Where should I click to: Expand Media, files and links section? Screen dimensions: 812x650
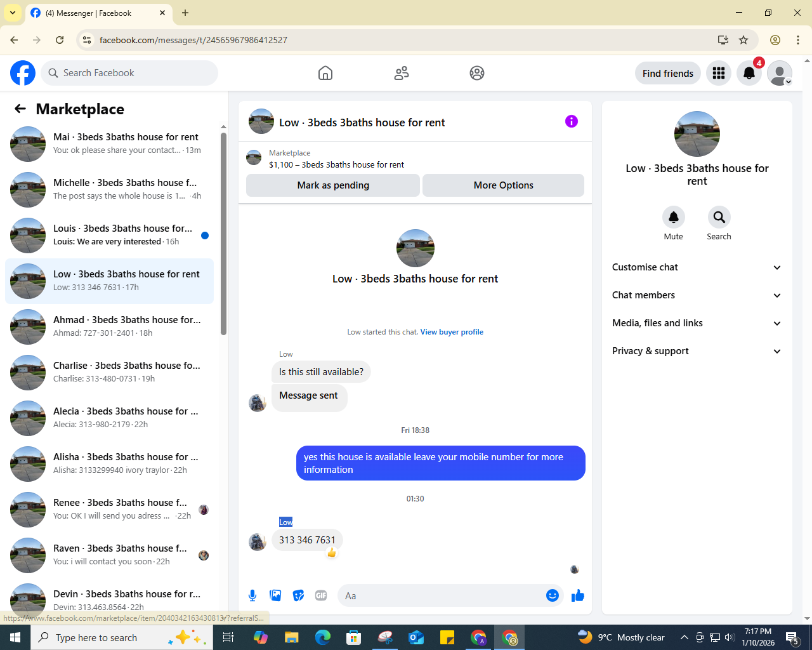pyautogui.click(x=697, y=323)
